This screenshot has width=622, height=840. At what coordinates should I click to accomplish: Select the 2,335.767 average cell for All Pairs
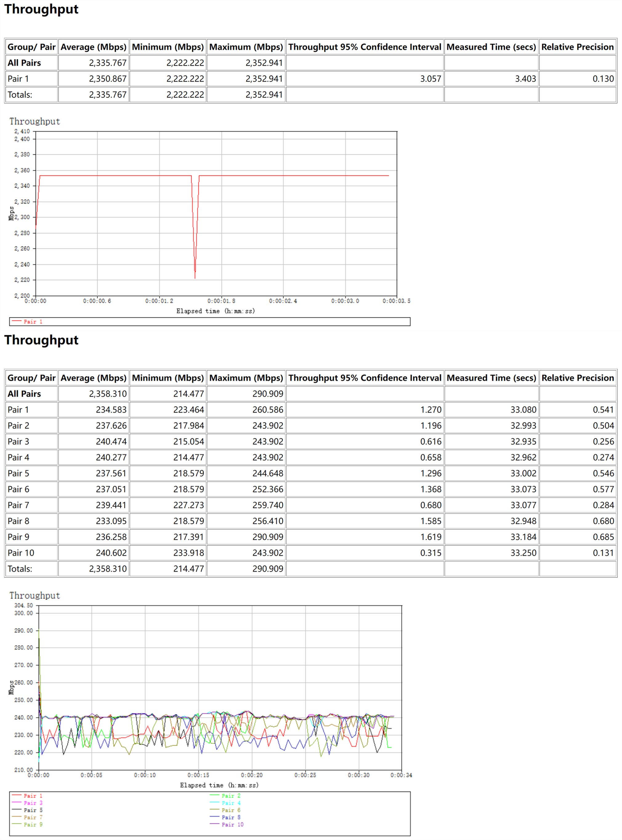108,63
